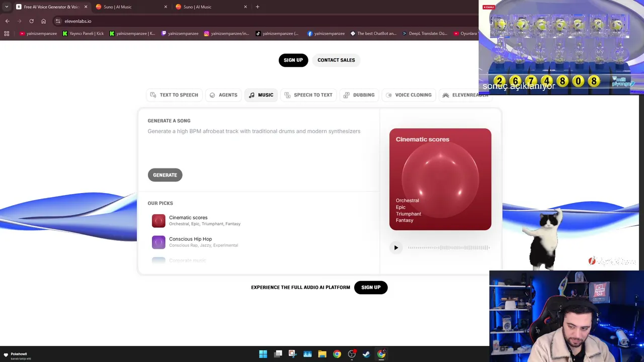Click the Cinematic scores album card

tap(440, 179)
